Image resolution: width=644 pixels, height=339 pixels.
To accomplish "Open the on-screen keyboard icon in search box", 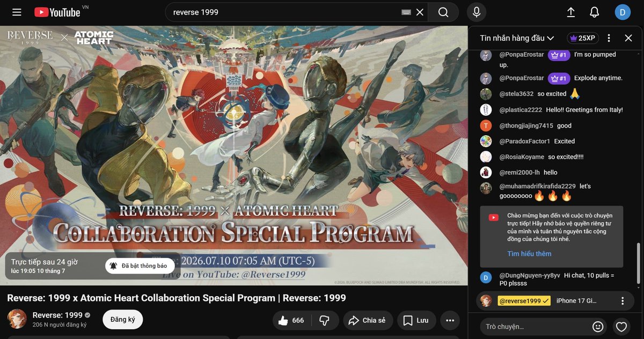I will point(406,12).
